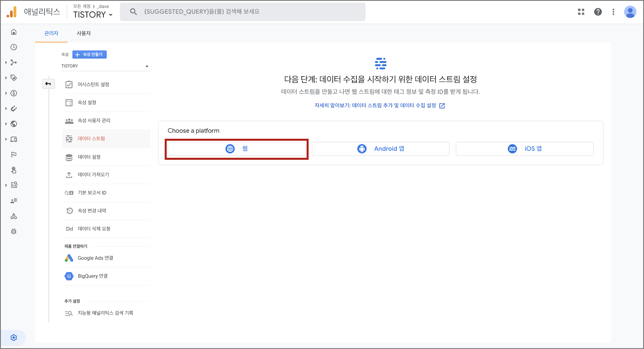Screen dimensions: 644x349
Task: Open the Realtime clock icon in sidebar
Action: (14, 47)
